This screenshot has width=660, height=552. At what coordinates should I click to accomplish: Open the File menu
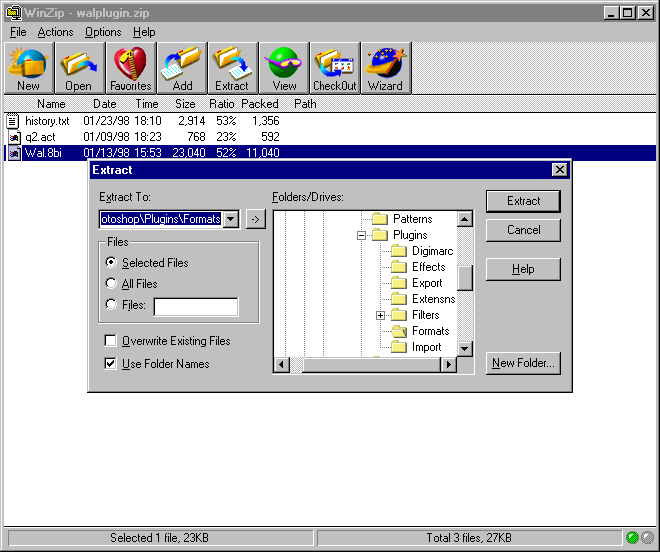pyautogui.click(x=18, y=32)
